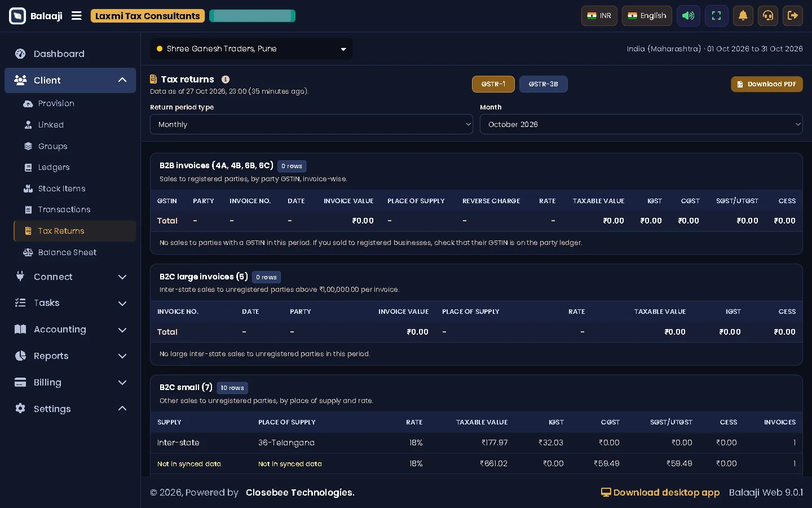Expand the Tasks menu section
The height and width of the screenshot is (508, 812).
point(70,303)
